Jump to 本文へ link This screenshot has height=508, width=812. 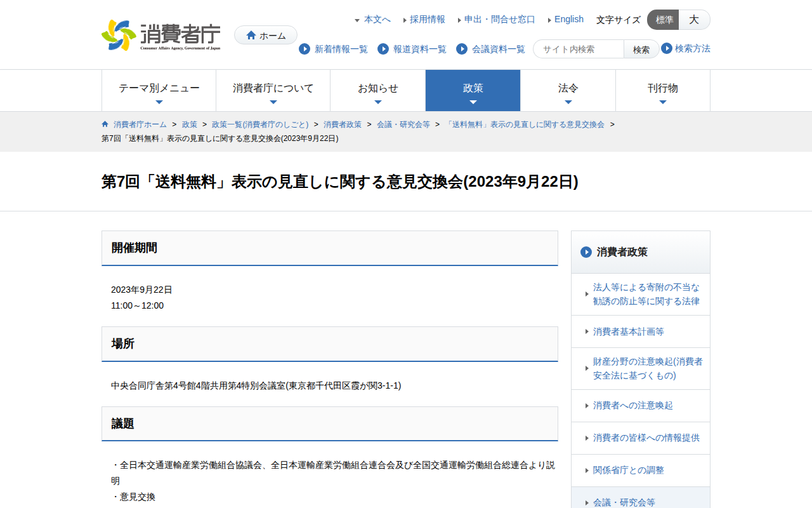[x=377, y=20]
